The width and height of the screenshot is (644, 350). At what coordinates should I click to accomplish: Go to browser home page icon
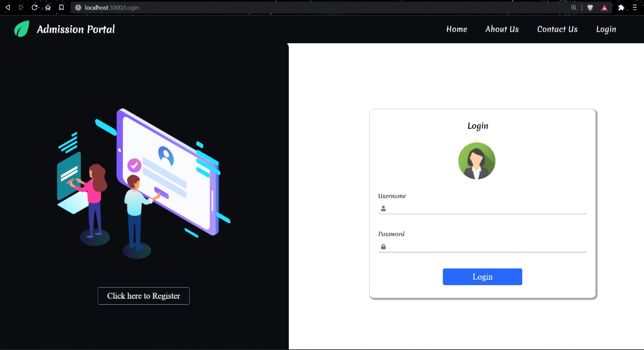click(48, 8)
